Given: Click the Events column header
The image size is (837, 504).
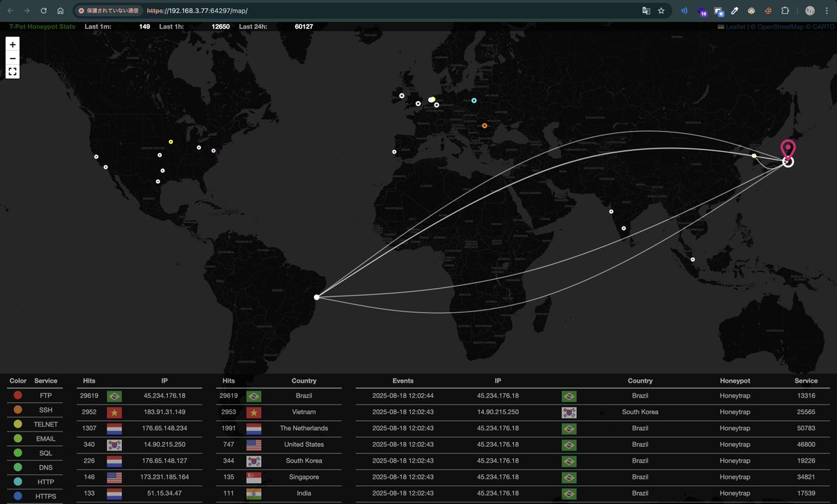Looking at the screenshot, I should tap(403, 381).
